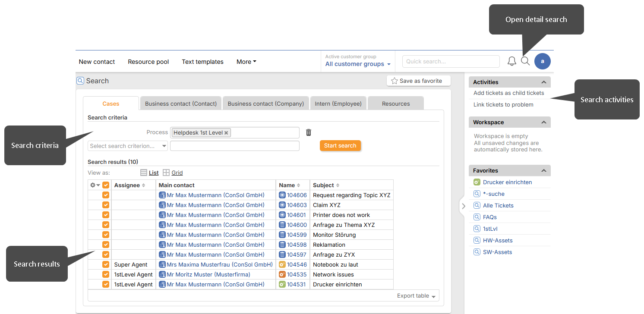644x314 pixels.
Task: Click search icon of *-suche favorite
Action: pos(477,194)
